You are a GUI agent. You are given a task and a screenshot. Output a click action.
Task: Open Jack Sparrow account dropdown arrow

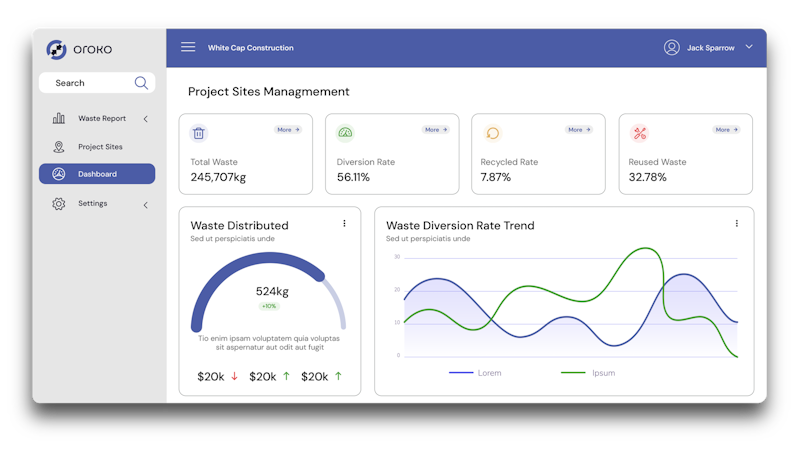tap(749, 47)
